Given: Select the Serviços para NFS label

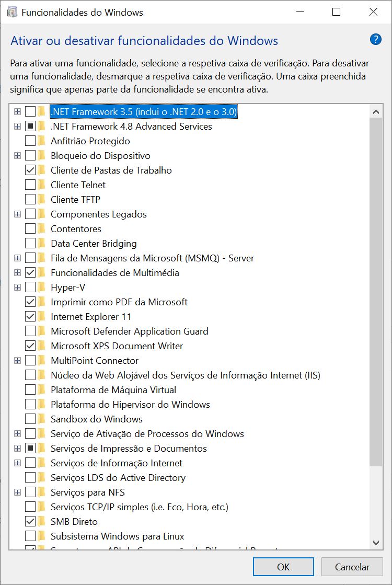Looking at the screenshot, I should click(88, 492).
